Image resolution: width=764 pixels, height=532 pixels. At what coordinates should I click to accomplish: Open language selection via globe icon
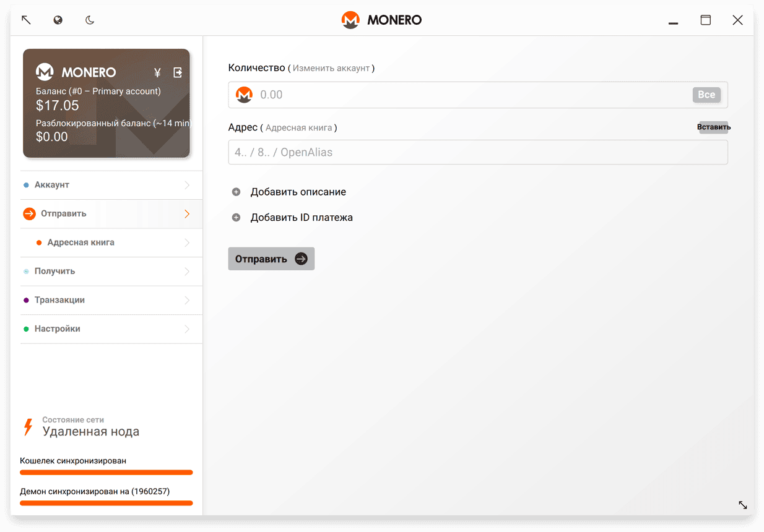coord(58,20)
